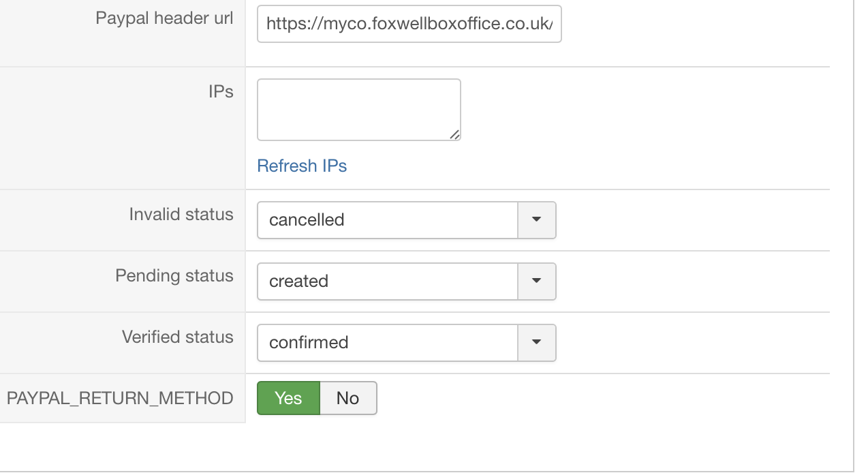Open the Invalid status box showing cancelled

pyautogui.click(x=387, y=220)
